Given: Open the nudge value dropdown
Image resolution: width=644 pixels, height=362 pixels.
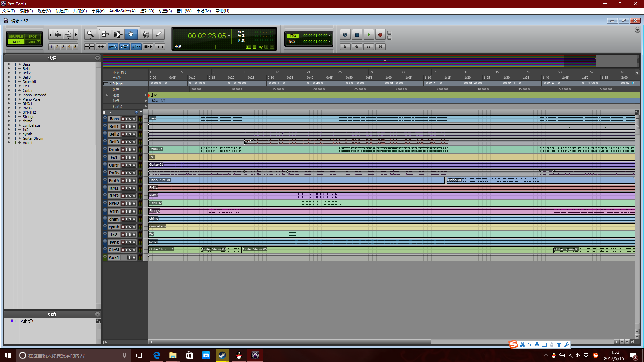Looking at the screenshot, I should (x=330, y=42).
